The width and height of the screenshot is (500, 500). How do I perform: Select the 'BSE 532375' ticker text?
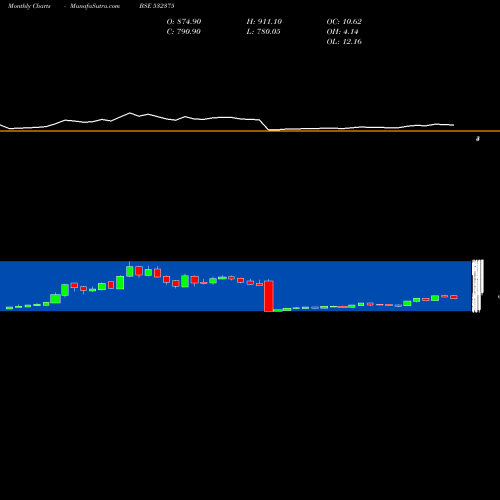pyautogui.click(x=157, y=6)
